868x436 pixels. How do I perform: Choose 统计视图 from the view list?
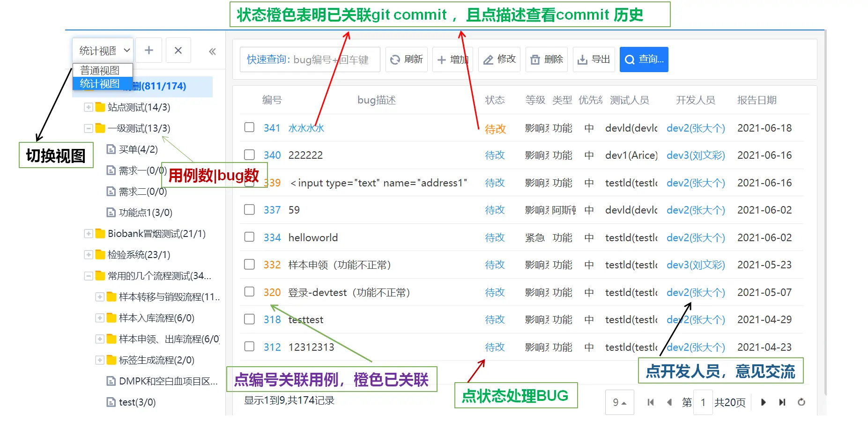point(103,83)
